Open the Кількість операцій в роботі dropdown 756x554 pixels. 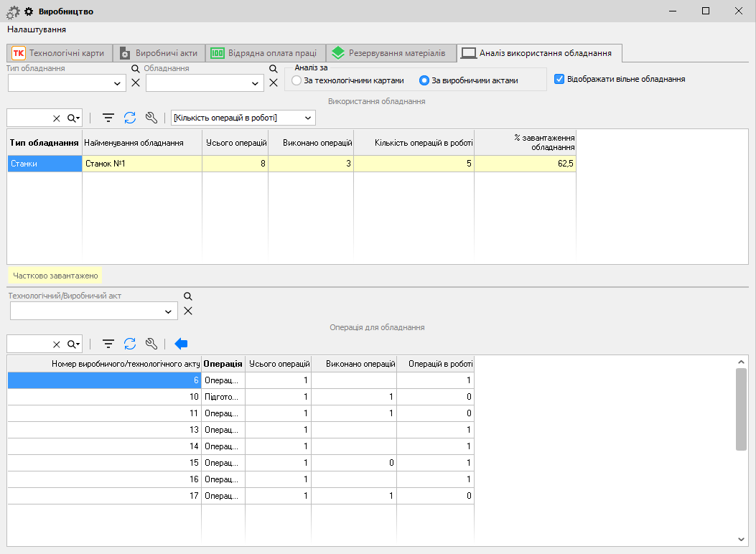coord(308,118)
